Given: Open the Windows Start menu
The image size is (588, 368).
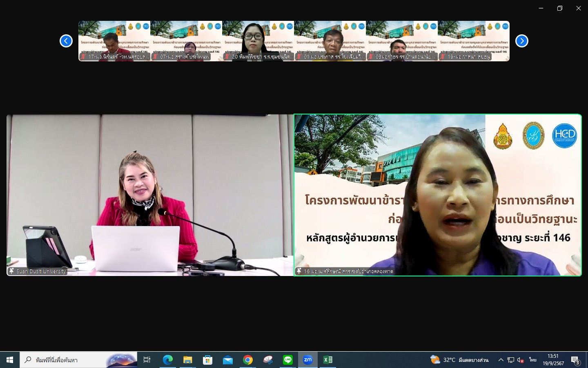Looking at the screenshot, I should 10,360.
